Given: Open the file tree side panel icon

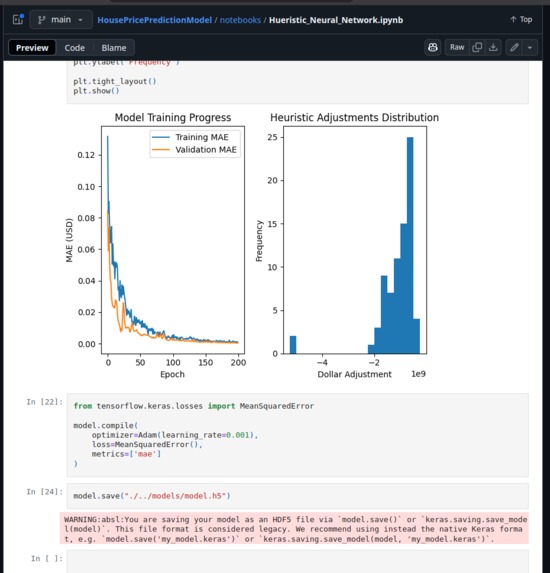Looking at the screenshot, I should point(18,19).
